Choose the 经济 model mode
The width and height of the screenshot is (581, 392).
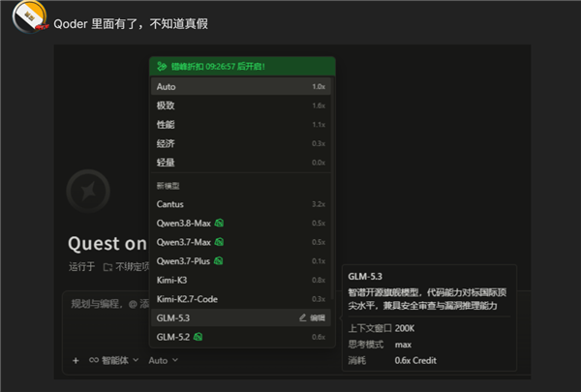tap(241, 143)
